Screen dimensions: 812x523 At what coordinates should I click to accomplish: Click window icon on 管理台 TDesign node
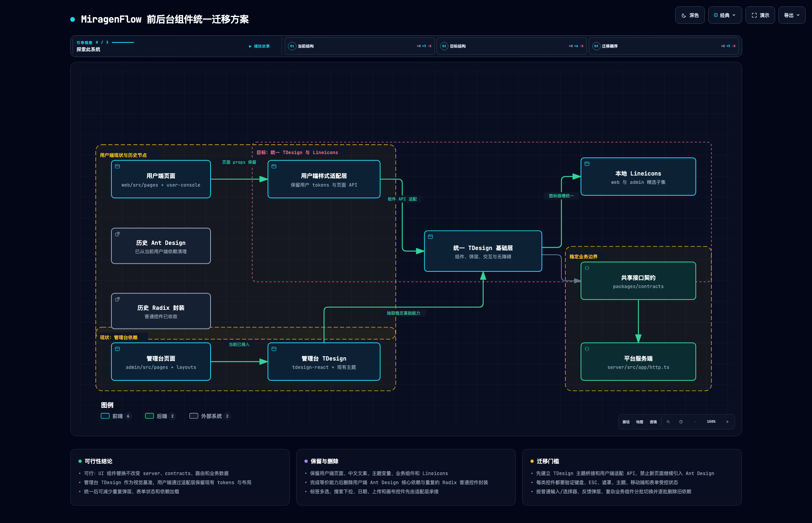274,349
